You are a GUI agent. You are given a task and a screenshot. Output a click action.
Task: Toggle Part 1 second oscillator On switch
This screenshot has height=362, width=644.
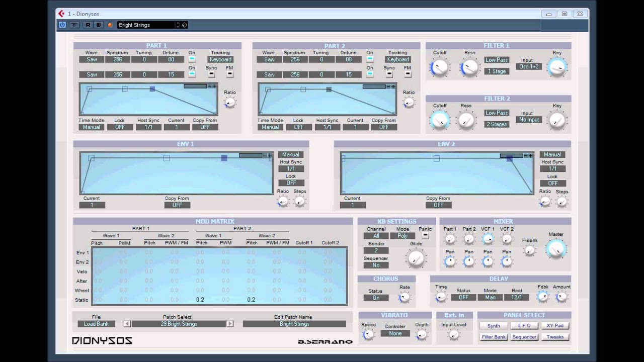click(192, 74)
